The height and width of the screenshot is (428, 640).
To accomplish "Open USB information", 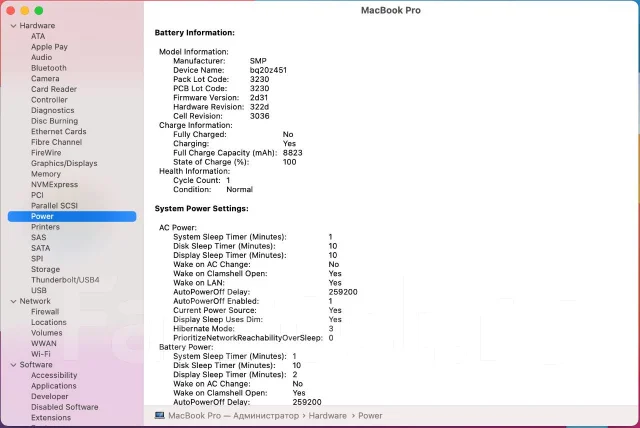I will point(39,291).
